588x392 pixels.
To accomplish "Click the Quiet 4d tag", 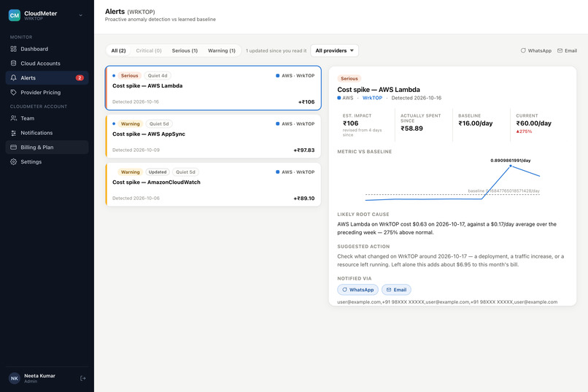I will (158, 76).
